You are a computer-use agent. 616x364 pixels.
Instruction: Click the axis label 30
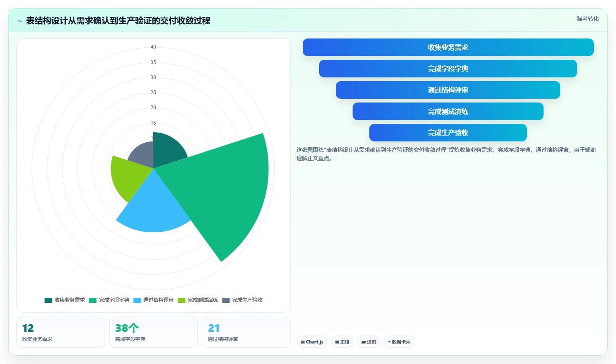point(153,77)
